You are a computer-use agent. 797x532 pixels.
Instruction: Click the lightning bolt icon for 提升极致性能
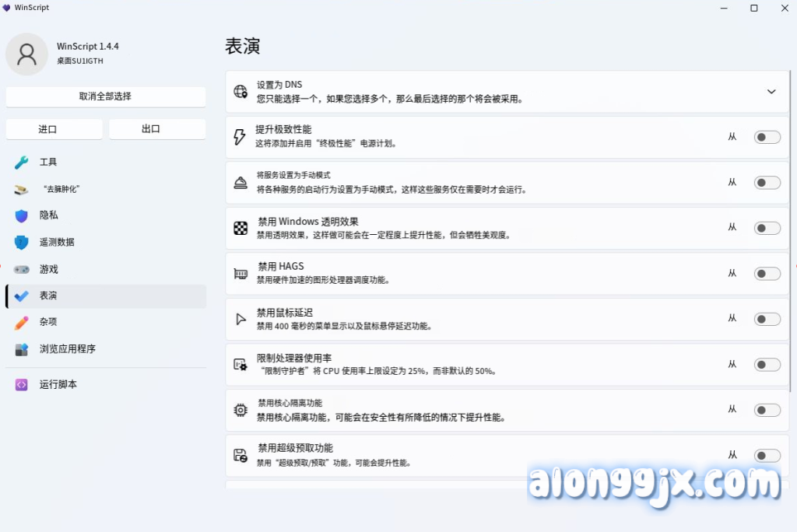[x=240, y=137]
